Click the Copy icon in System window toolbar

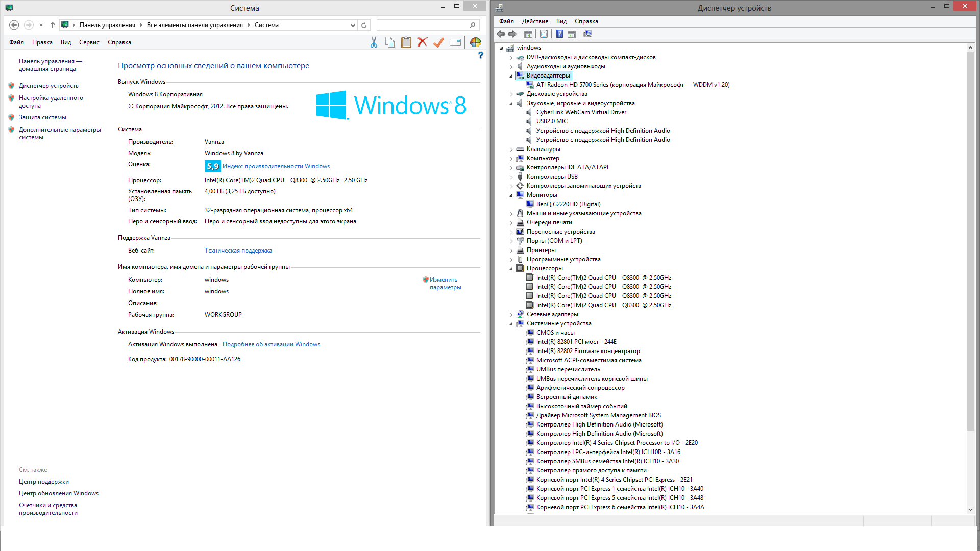[x=390, y=43]
